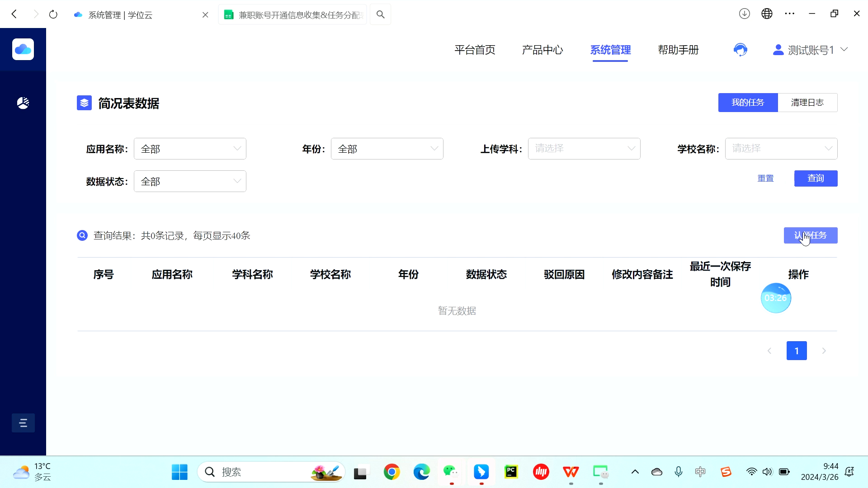Click the layers icon beside 简况表数据 title
The image size is (868, 488).
coord(84,103)
